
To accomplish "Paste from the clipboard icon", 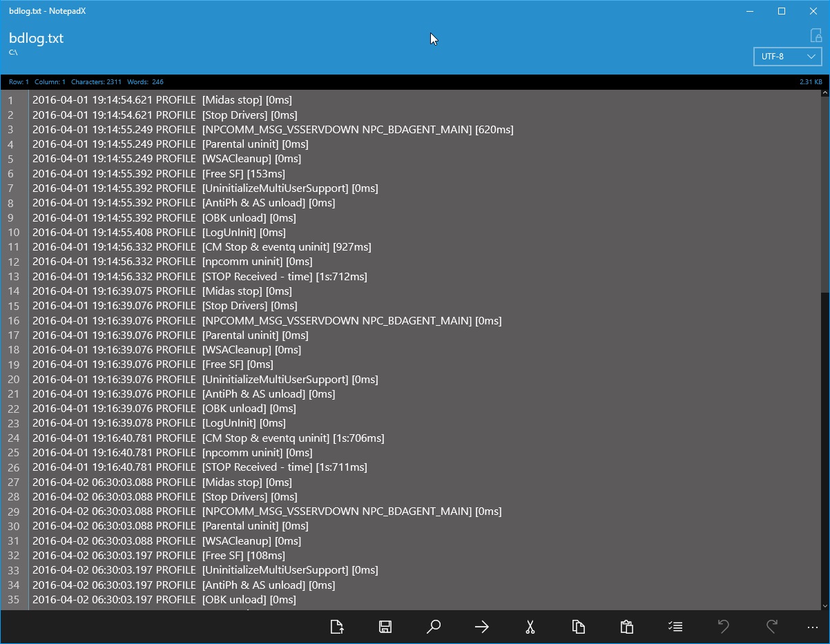I will (626, 627).
